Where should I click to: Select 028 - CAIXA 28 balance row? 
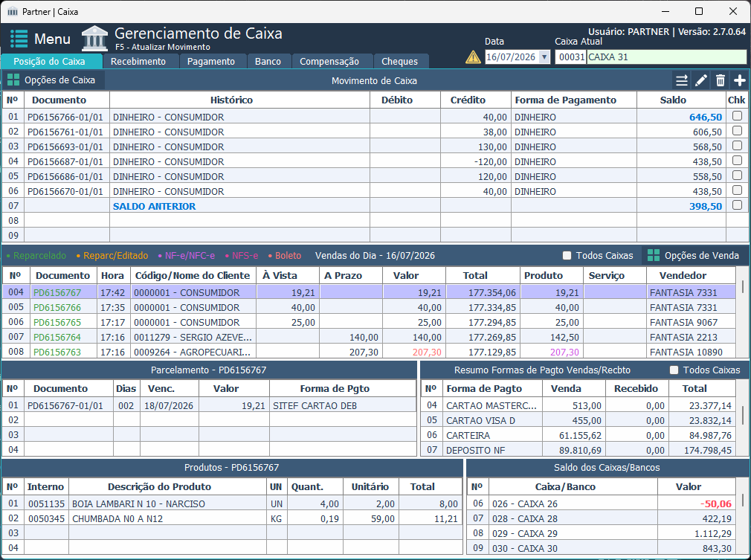602,518
